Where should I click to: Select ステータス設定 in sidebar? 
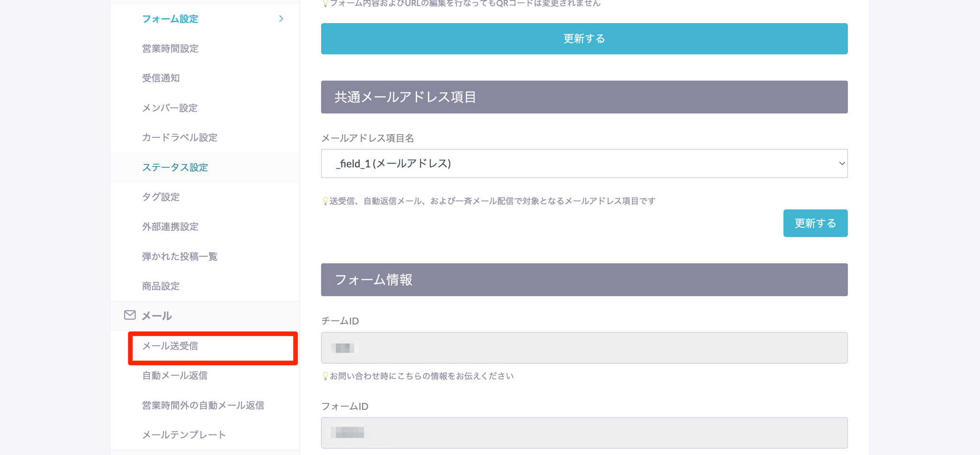tap(175, 167)
